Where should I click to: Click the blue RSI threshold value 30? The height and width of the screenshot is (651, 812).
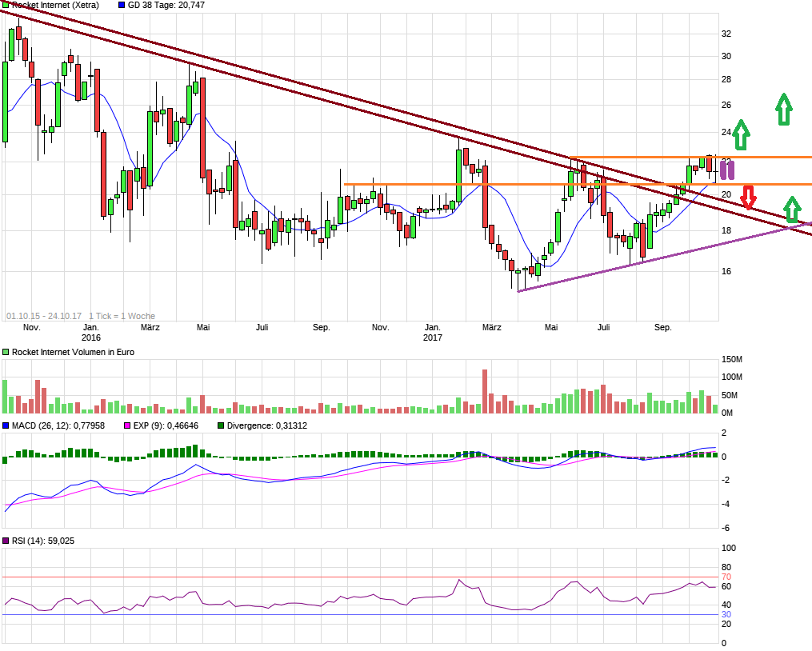(726, 615)
